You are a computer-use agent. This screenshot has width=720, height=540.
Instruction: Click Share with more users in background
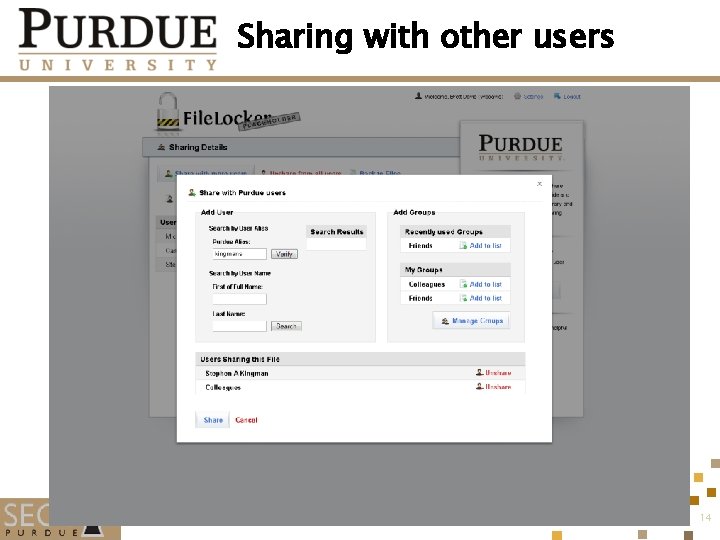211,173
